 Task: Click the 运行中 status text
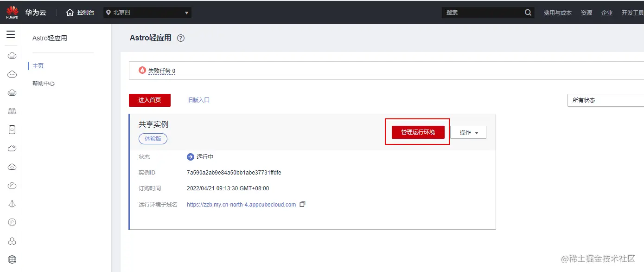pos(205,157)
